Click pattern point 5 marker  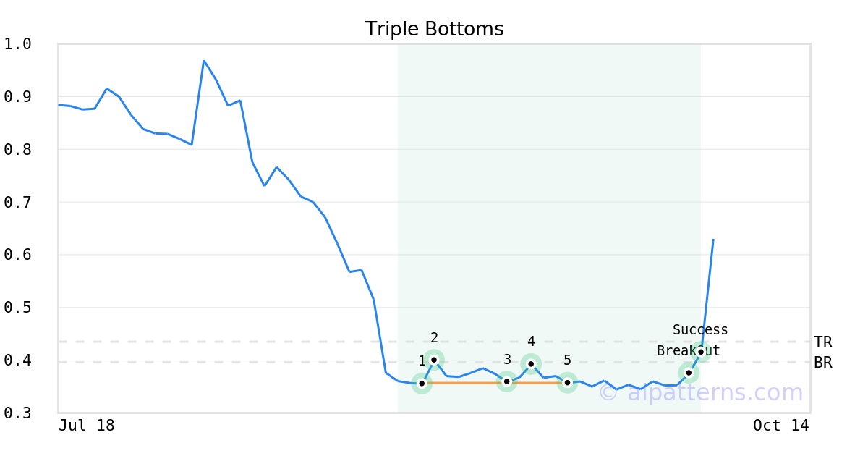coord(567,382)
